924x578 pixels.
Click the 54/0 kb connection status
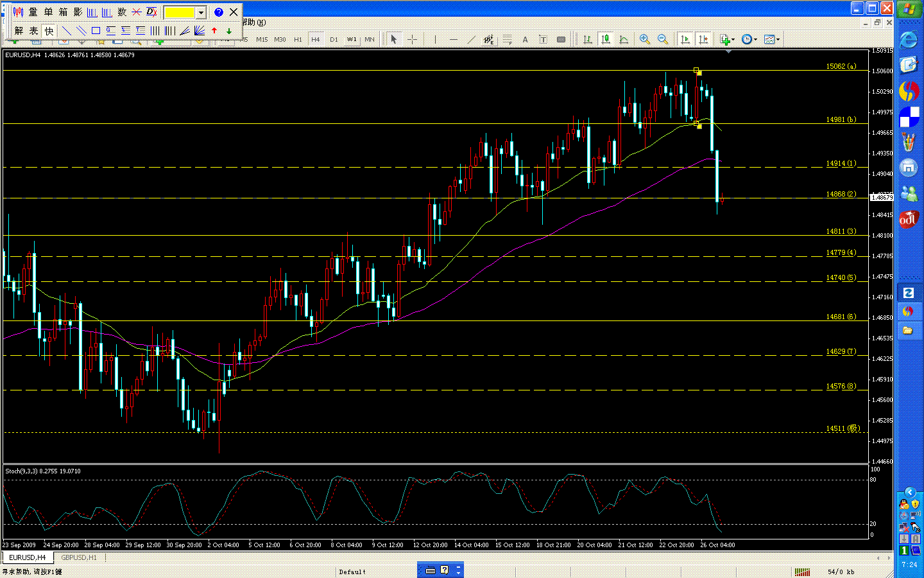(x=841, y=572)
